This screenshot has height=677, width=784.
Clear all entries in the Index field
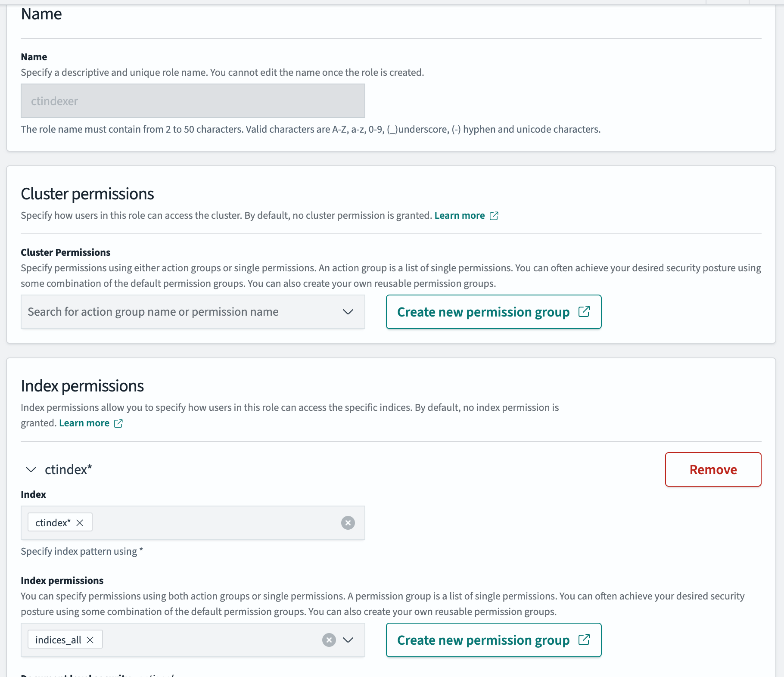348,523
